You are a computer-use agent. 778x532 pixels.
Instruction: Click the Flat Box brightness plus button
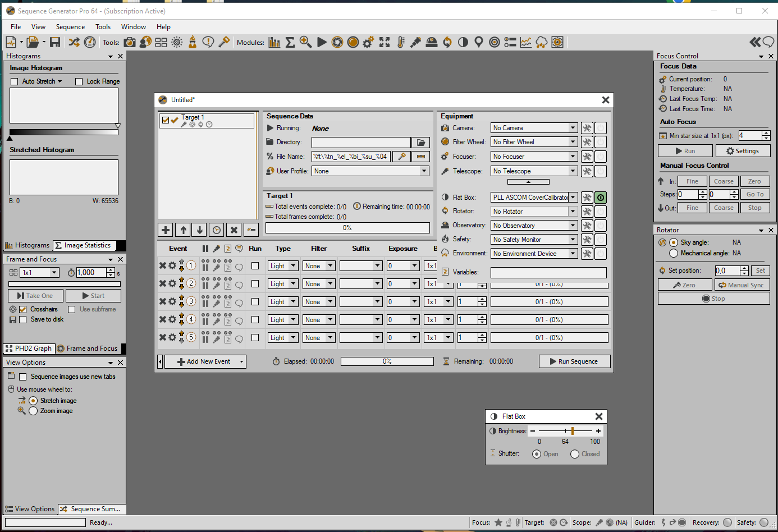tap(598, 431)
